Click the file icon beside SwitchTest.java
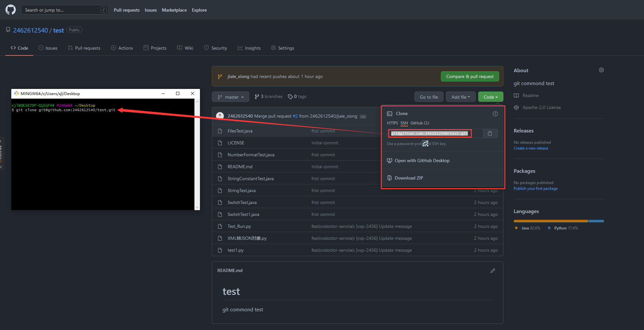 [220, 202]
